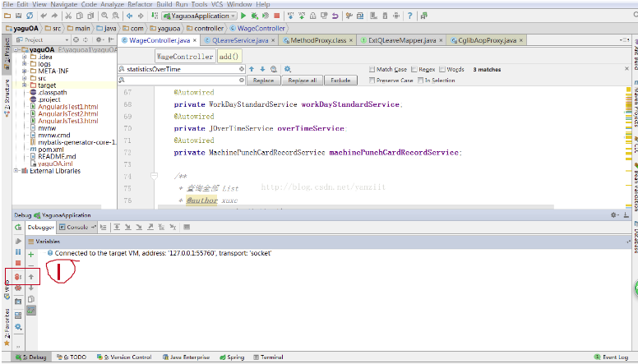This screenshot has width=638, height=364.
Task: Enable the Regex checkbox
Action: (x=414, y=69)
